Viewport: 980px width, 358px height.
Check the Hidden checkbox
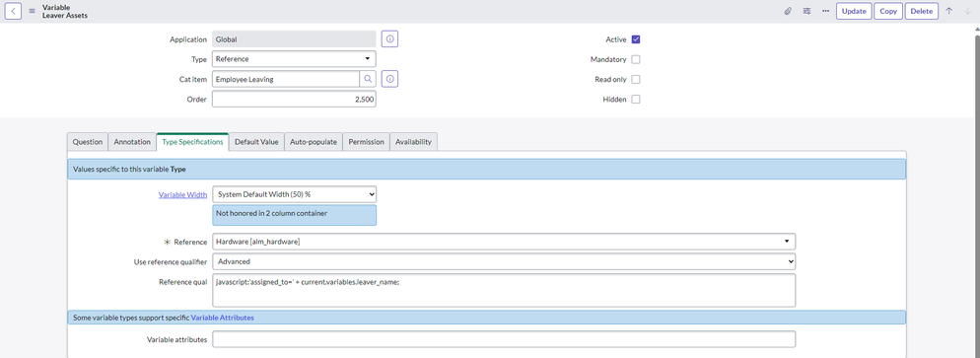coord(636,100)
